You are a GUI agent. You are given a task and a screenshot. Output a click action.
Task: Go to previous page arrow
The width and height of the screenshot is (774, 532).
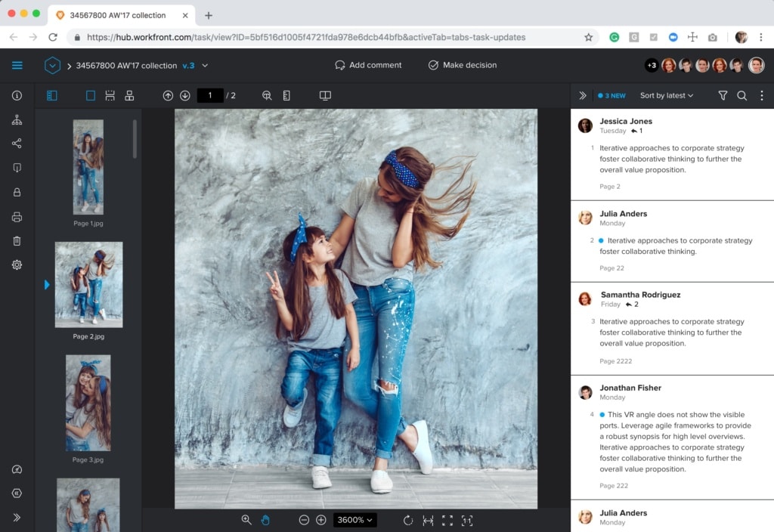[x=168, y=95]
